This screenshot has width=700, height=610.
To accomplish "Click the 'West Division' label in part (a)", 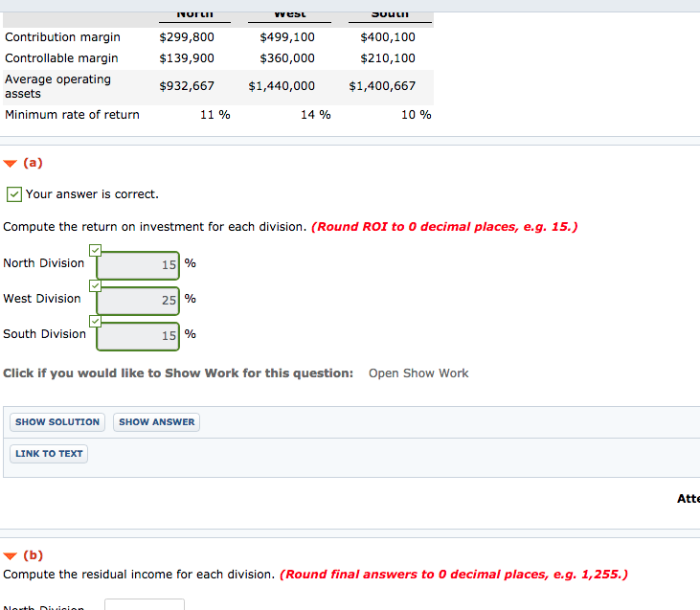I will click(x=42, y=299).
